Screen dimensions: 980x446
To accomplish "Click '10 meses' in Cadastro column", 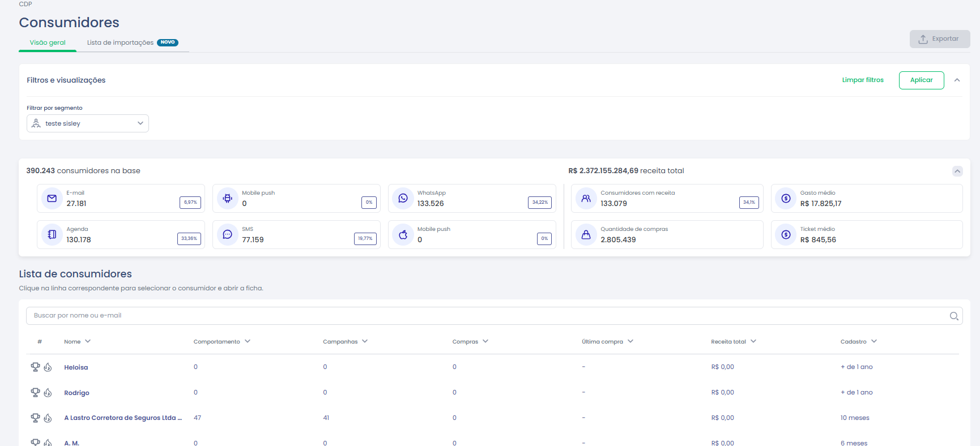I will (x=855, y=418).
